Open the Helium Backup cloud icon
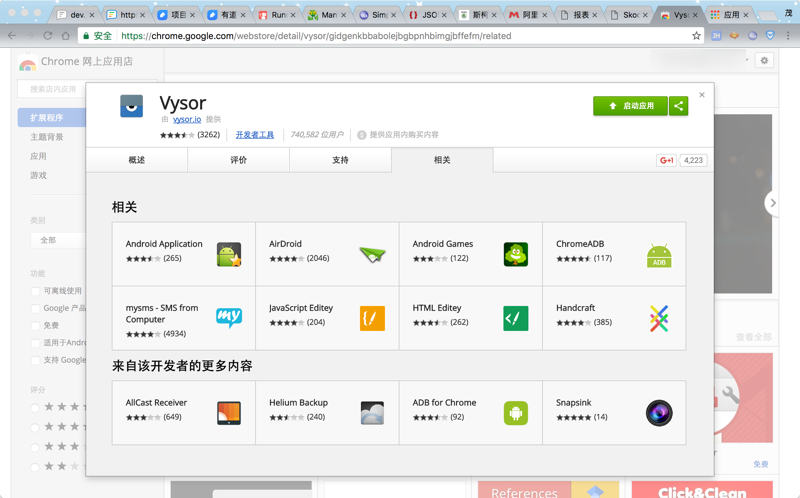This screenshot has width=800, height=498. 372,413
